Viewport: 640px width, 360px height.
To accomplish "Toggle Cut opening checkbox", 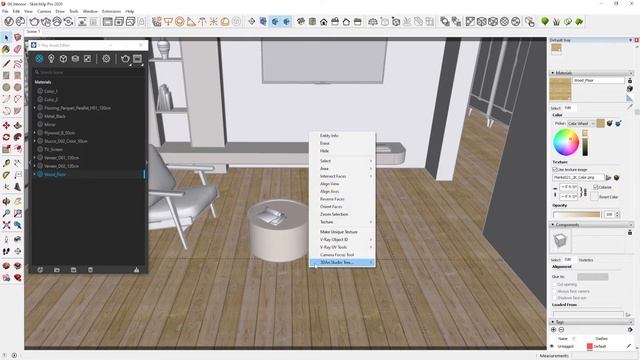I will click(555, 284).
